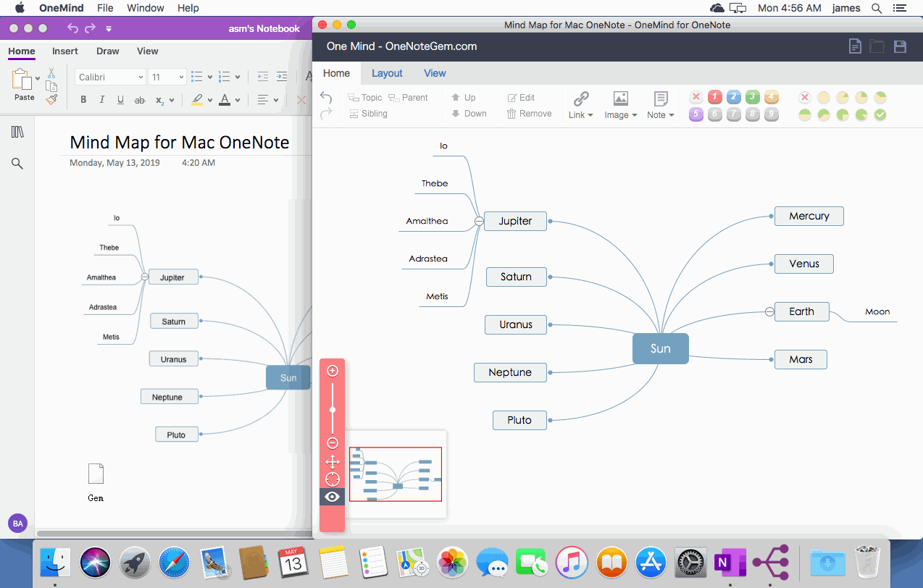Switch to View tab in OneMind
This screenshot has width=923, height=588.
click(x=435, y=73)
